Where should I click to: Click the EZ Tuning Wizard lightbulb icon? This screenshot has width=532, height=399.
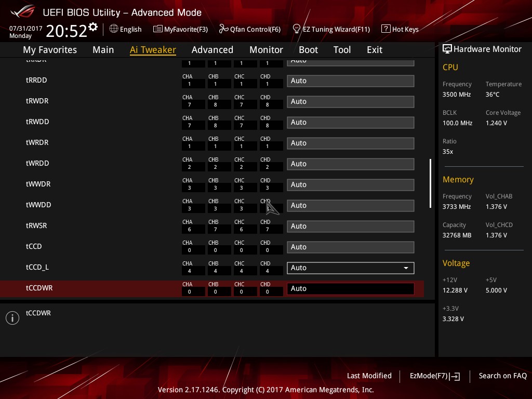coord(297,29)
